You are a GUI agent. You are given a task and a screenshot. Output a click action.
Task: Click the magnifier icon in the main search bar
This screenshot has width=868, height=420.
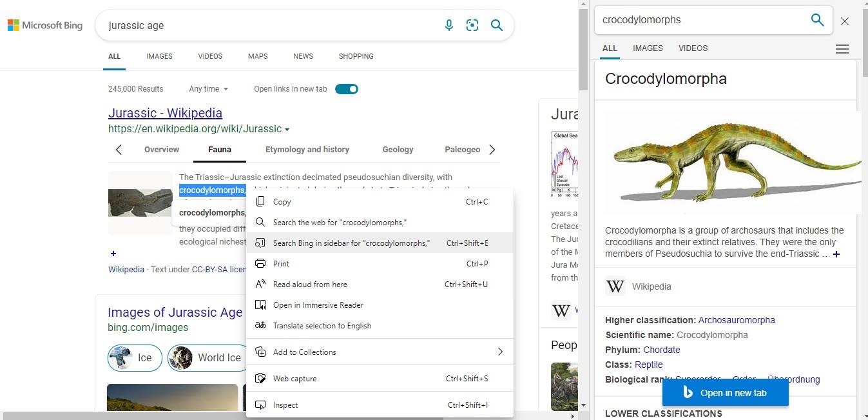[496, 25]
